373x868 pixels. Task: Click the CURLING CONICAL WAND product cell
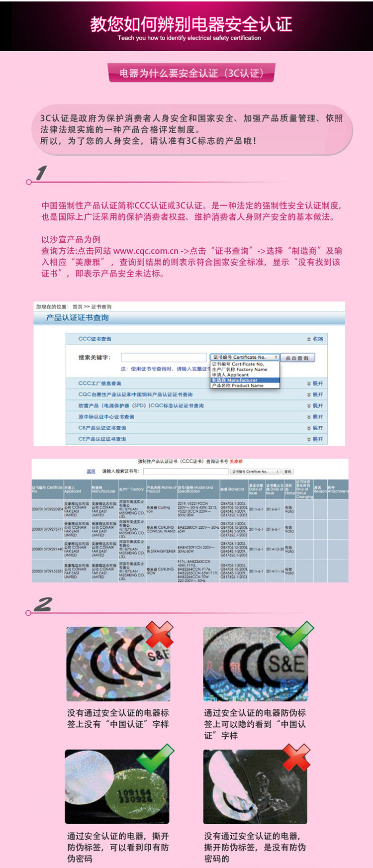[x=161, y=529]
